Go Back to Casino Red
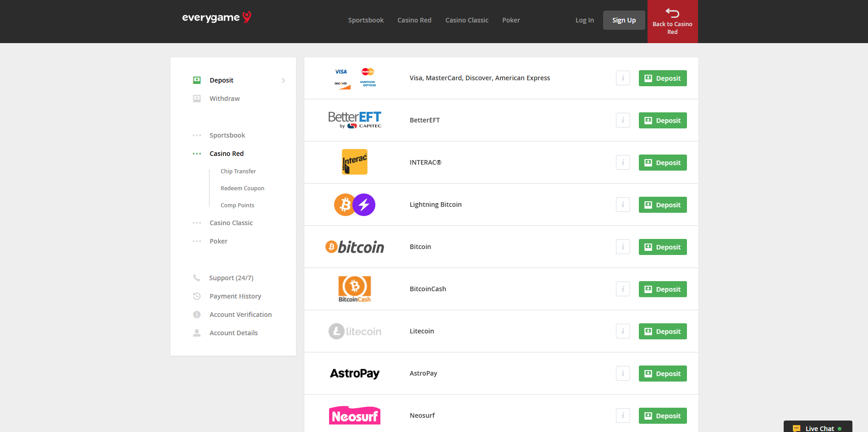Image resolution: width=868 pixels, height=432 pixels. pos(672,22)
